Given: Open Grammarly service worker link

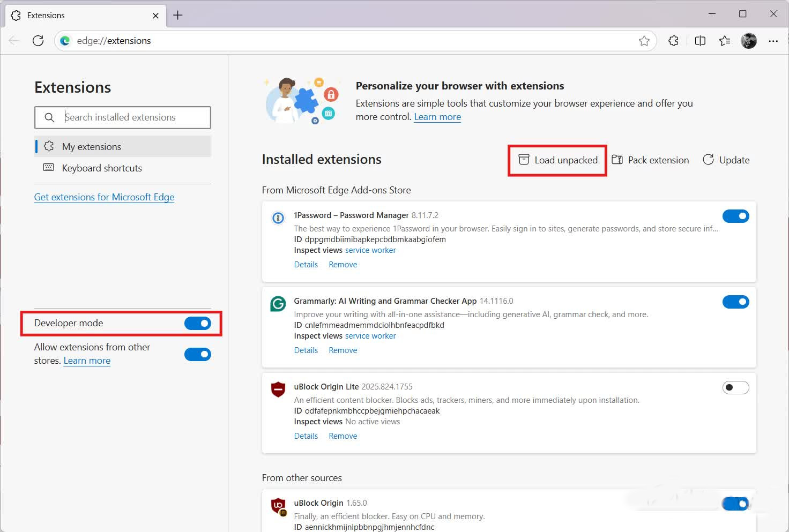Looking at the screenshot, I should pos(370,336).
